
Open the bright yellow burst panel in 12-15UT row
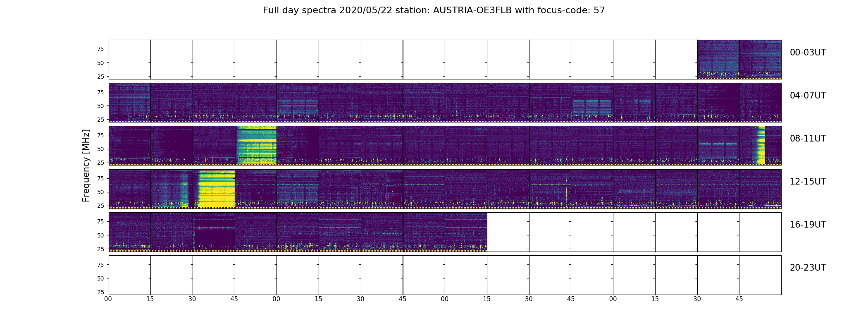[214, 189]
